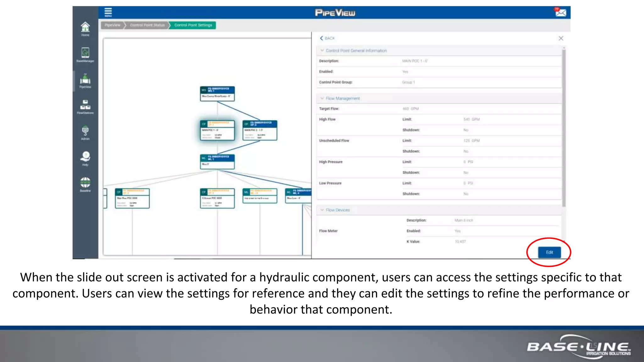Click the Unscheduled Flow Limit 125 GPM value
Image resolution: width=644 pixels, height=362 pixels.
click(471, 141)
